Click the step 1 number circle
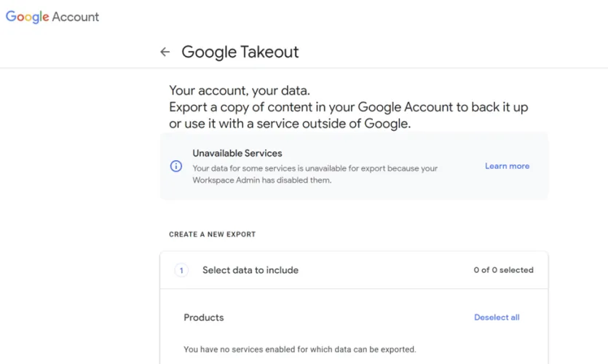The image size is (608, 364). coord(181,270)
